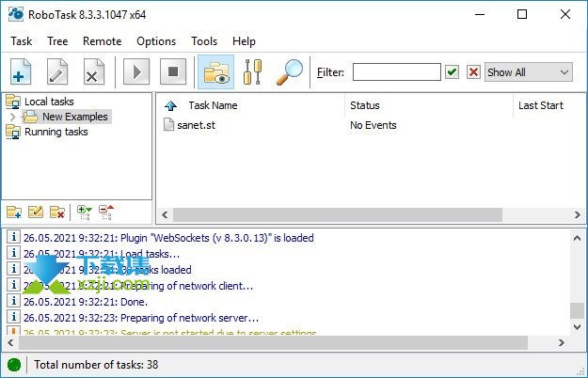
Task: Sort by Status column header
Action: [364, 105]
